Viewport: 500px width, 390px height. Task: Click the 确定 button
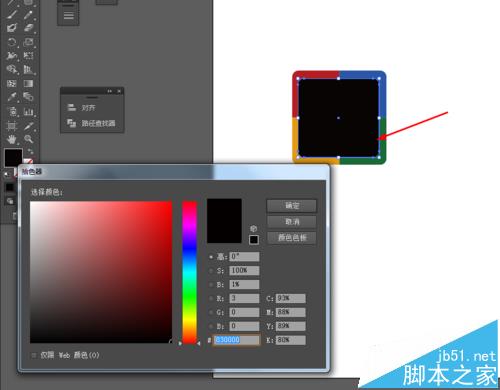[x=292, y=206]
